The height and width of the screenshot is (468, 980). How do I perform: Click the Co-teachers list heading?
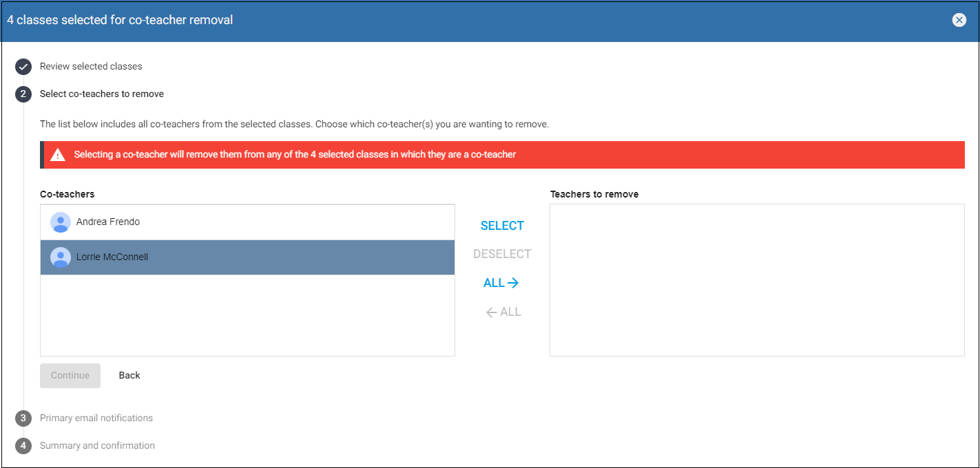(67, 195)
